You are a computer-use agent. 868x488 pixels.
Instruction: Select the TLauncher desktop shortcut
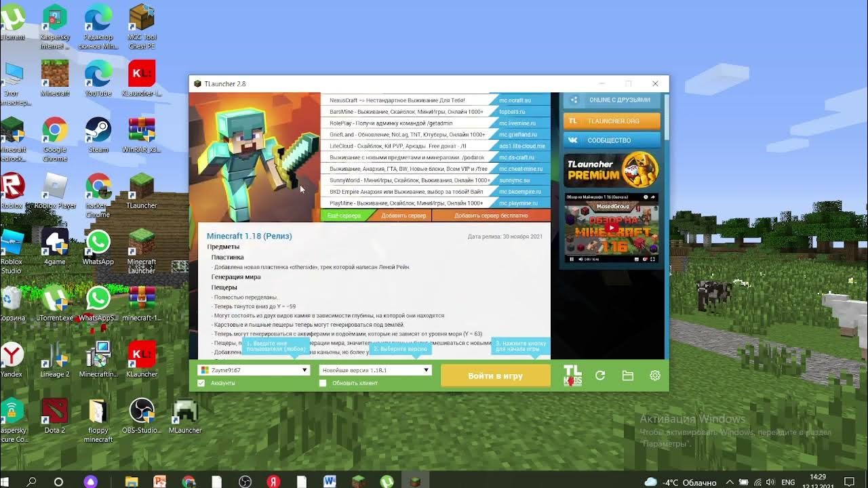click(142, 191)
